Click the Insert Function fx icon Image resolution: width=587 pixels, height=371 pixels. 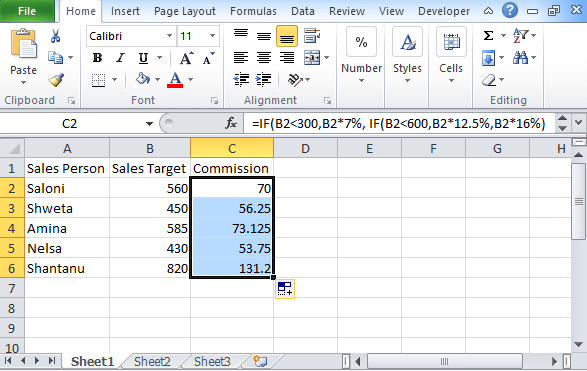(231, 123)
